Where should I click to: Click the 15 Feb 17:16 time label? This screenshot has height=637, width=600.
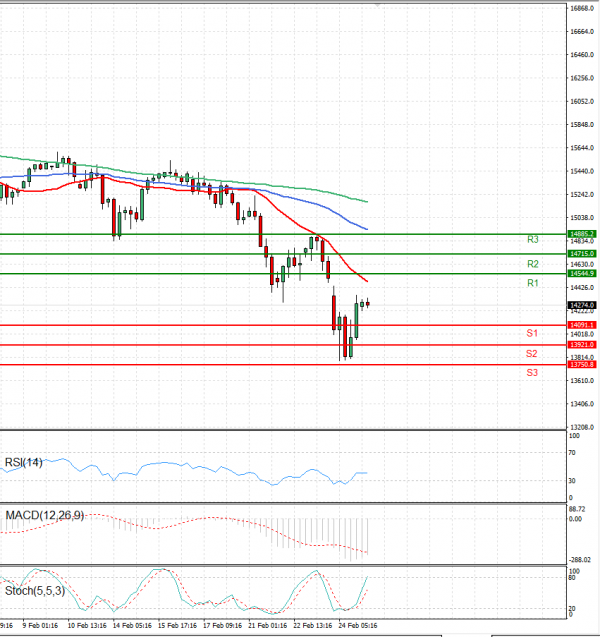[177, 625]
